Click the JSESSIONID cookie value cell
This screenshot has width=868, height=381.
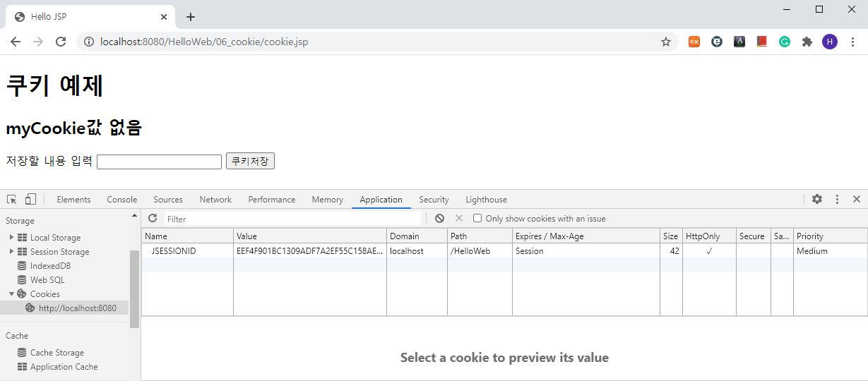[310, 251]
